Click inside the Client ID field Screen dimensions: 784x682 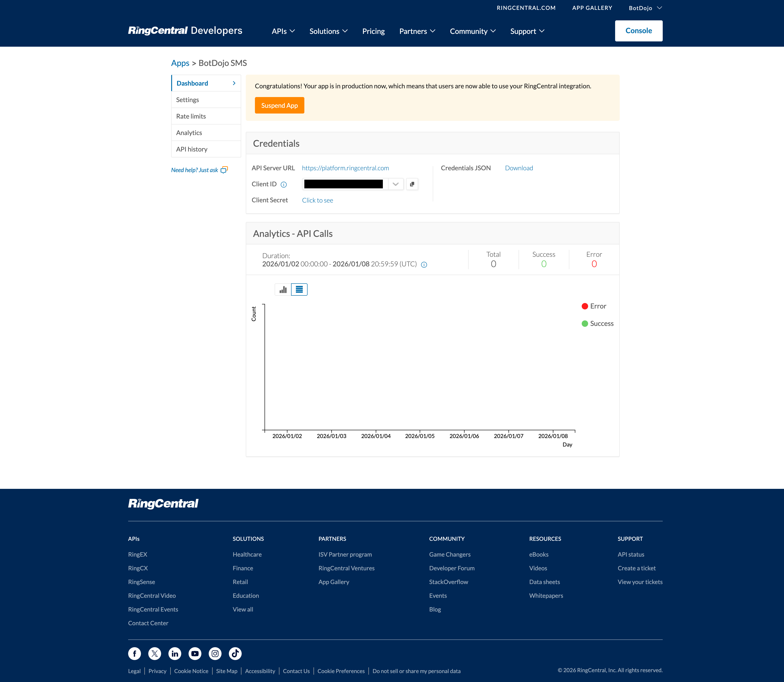click(344, 184)
